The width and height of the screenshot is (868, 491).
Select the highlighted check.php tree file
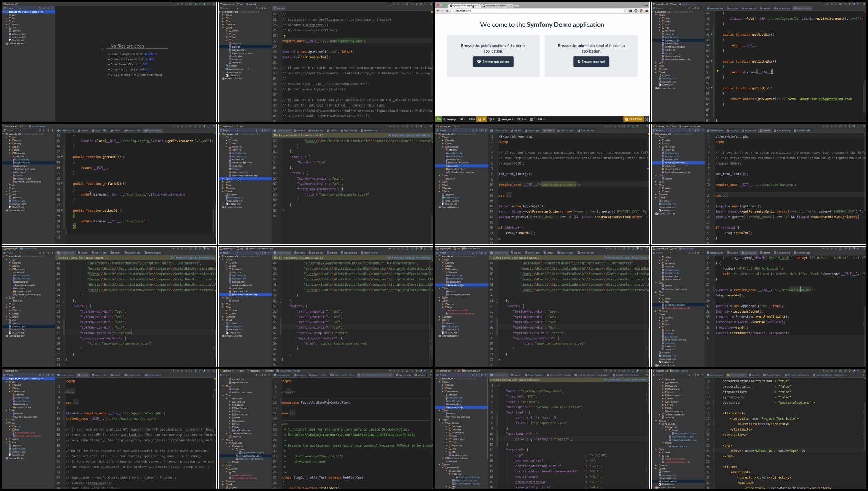(462, 166)
